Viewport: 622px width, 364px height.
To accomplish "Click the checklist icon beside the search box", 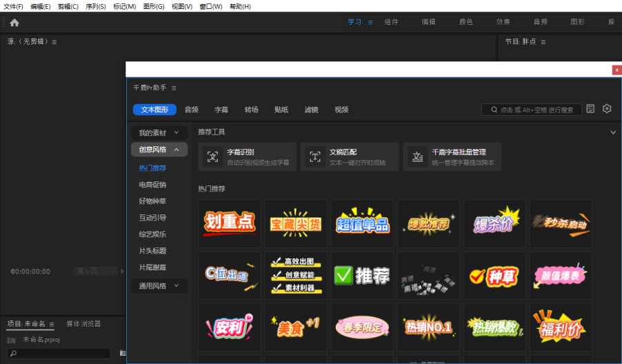I will pyautogui.click(x=590, y=109).
